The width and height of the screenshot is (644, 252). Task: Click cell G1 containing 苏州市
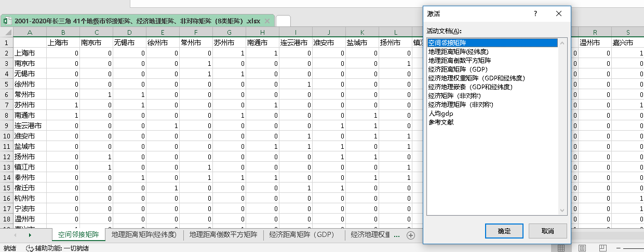(x=229, y=43)
